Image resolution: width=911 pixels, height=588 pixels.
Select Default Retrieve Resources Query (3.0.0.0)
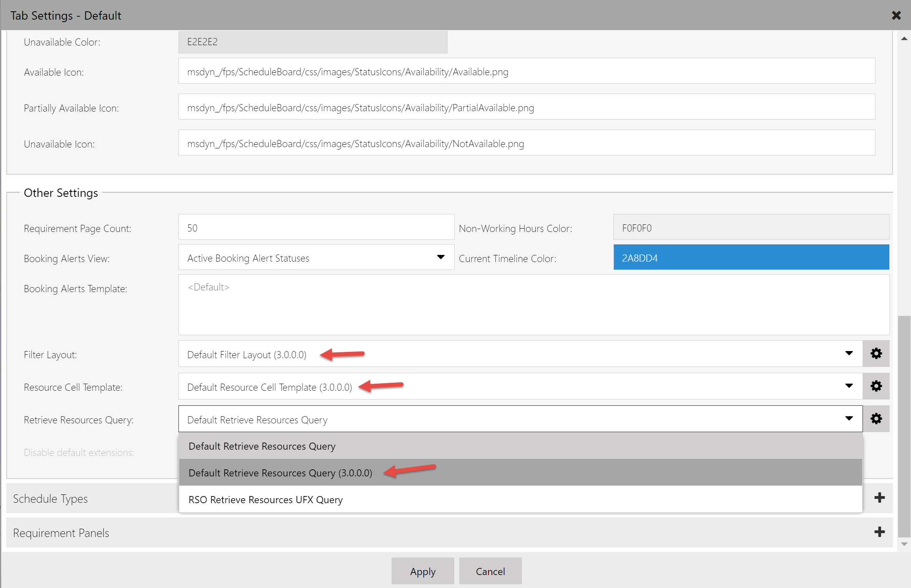(x=280, y=473)
